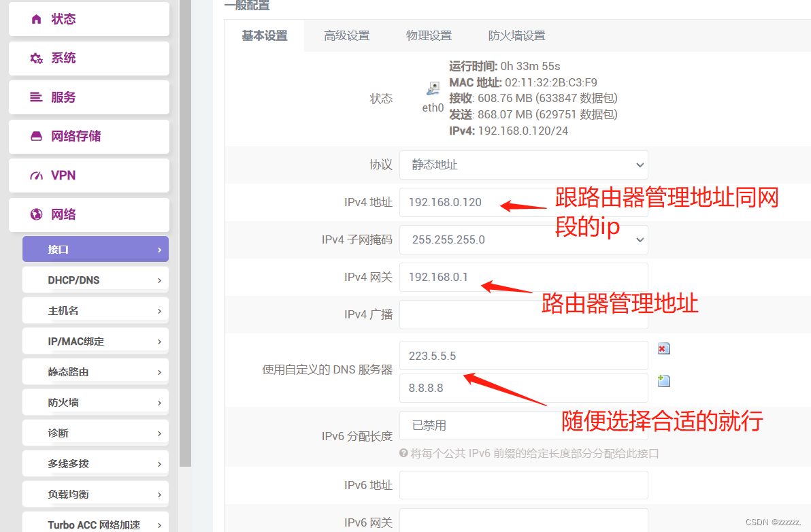Screen dimensions: 811x532
Task: Click the IPv4 地址 input field
Action: [x=523, y=202]
